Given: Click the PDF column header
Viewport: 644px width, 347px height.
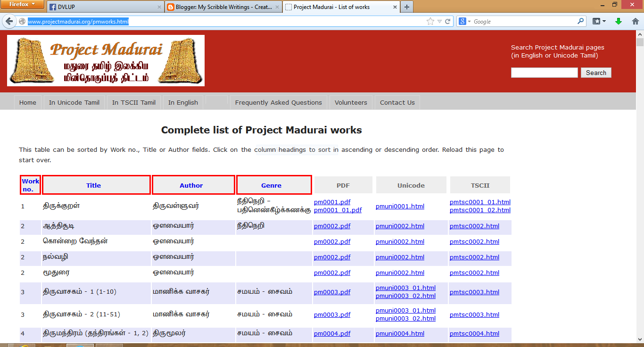Looking at the screenshot, I should click(343, 185).
